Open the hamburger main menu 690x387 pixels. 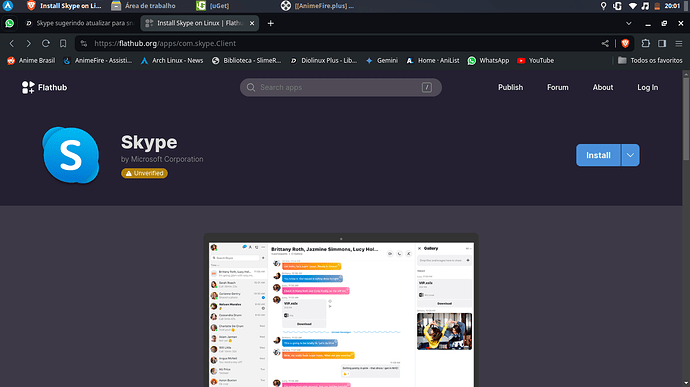(679, 43)
